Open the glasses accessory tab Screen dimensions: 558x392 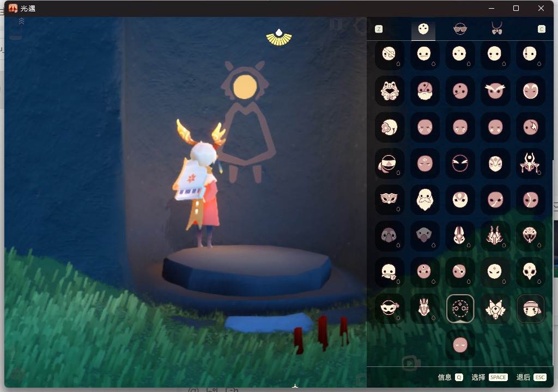tap(460, 29)
